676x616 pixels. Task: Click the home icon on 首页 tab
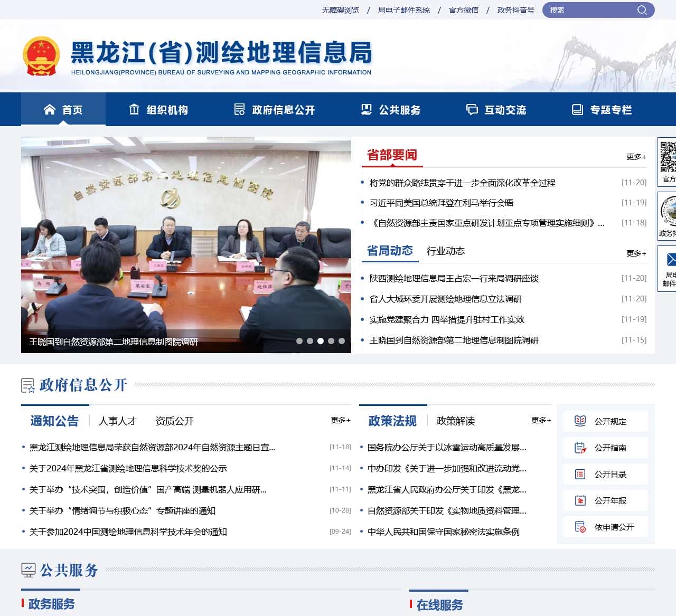49,109
